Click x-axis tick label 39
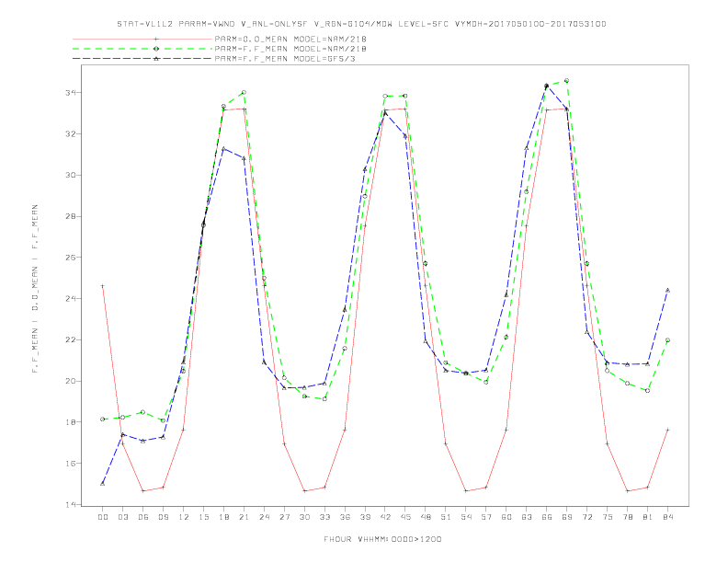The height and width of the screenshot is (563, 728). coord(365,517)
